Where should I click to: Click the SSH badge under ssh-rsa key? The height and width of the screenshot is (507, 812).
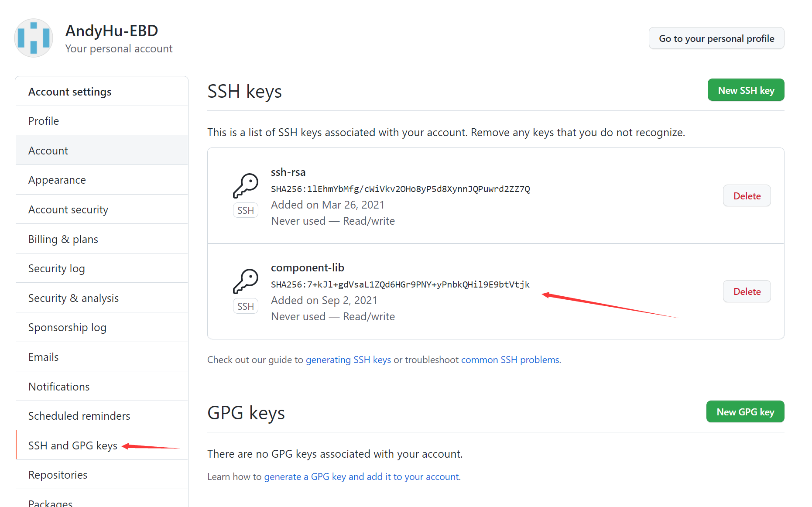coord(246,210)
